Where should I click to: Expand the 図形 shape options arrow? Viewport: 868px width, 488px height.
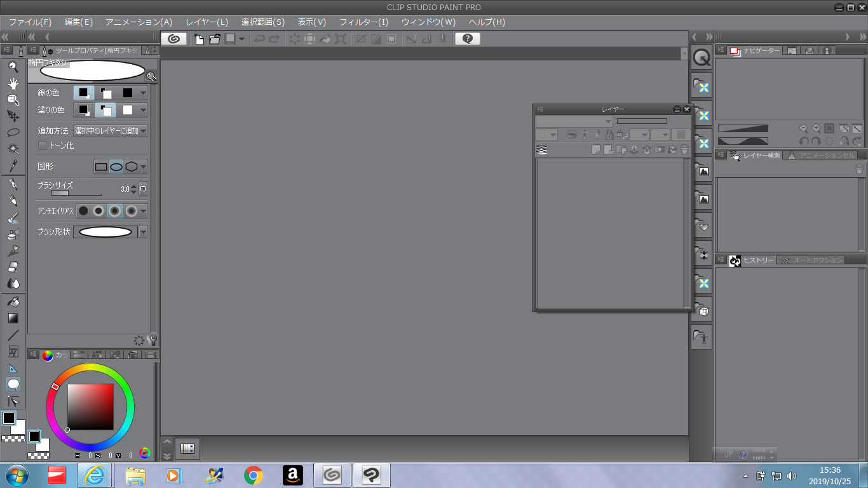click(143, 167)
